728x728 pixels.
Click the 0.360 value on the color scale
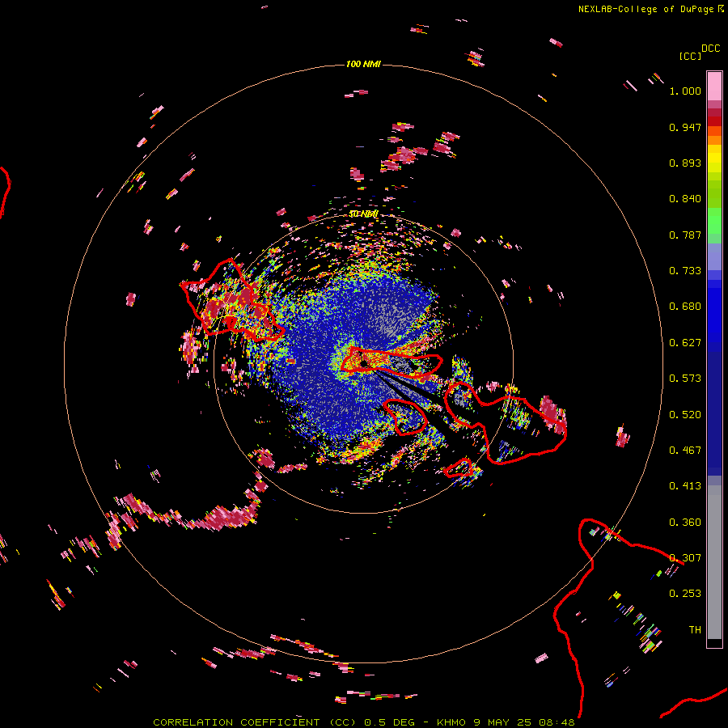coord(685,523)
